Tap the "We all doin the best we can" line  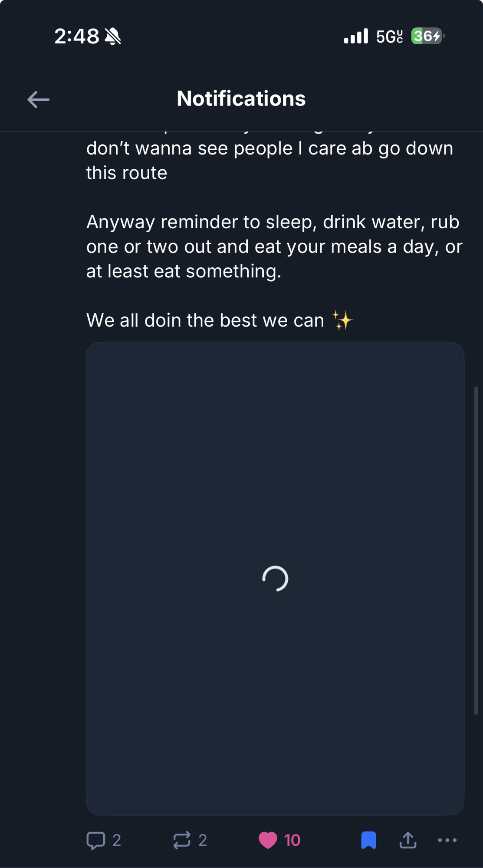click(x=205, y=321)
